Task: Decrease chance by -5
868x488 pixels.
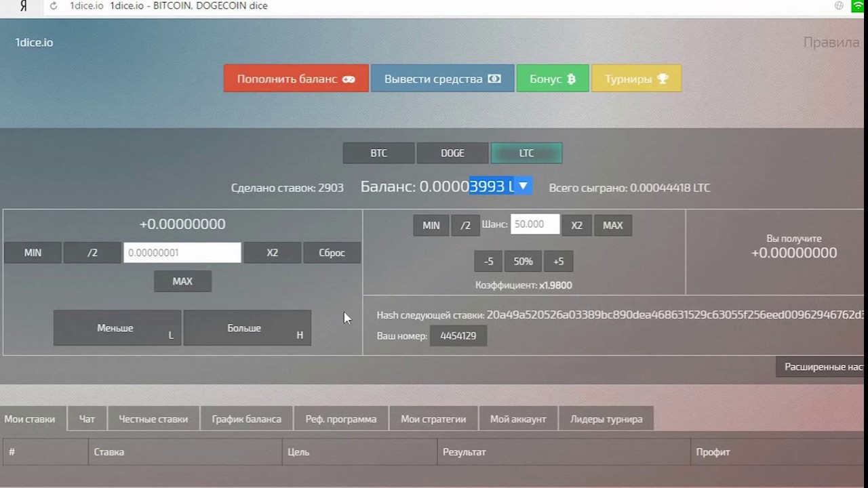Action: [488, 262]
